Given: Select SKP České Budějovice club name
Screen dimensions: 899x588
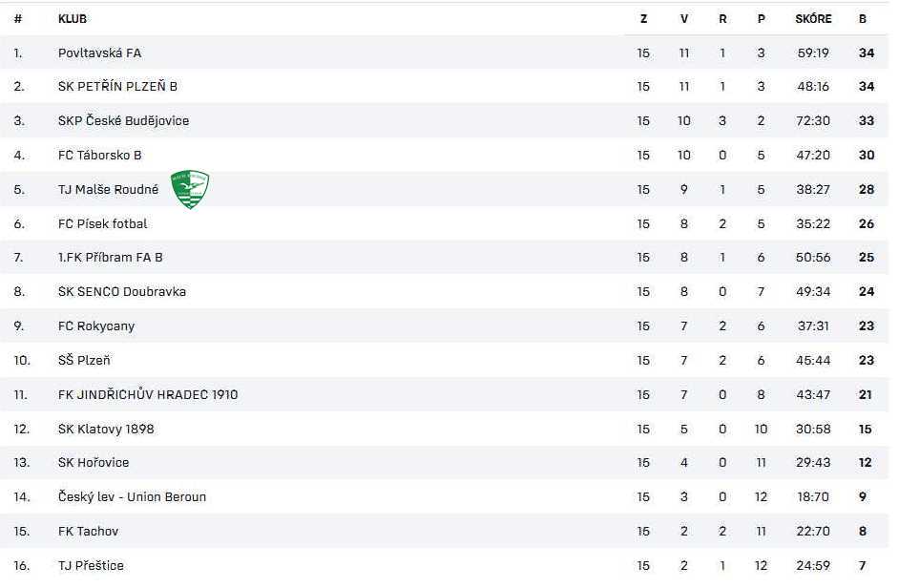Looking at the screenshot, I should pyautogui.click(x=123, y=120).
